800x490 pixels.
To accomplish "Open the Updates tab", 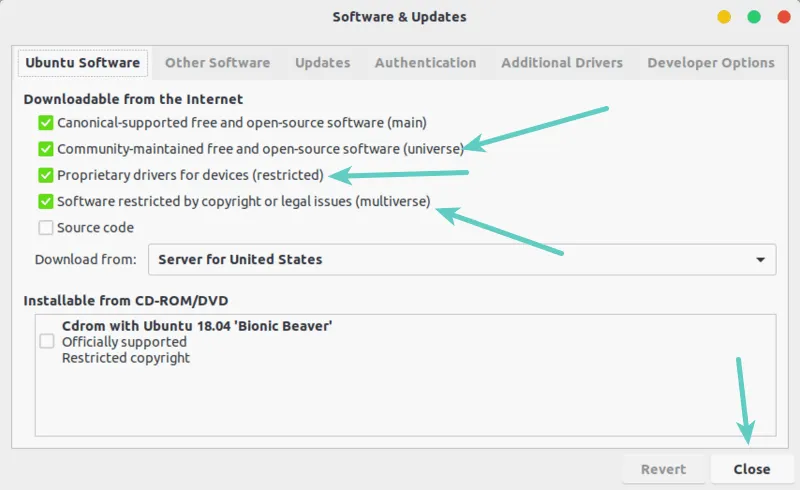I will point(322,62).
